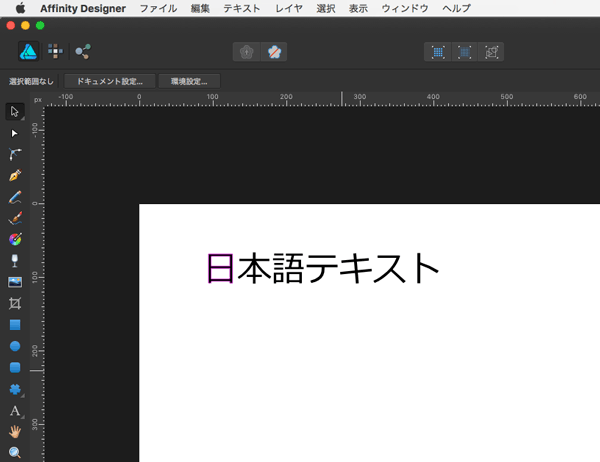Switch to Designer (vector) persona

29,51
